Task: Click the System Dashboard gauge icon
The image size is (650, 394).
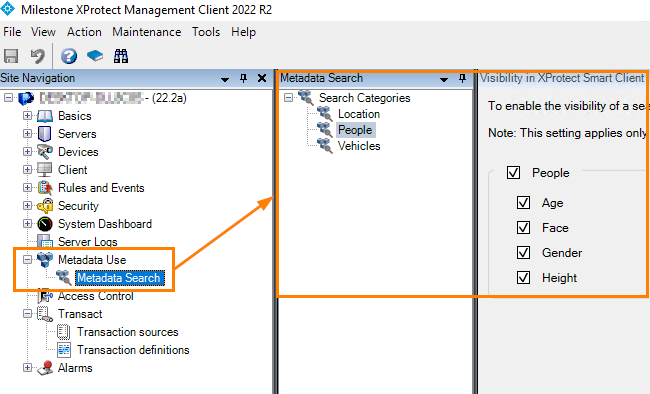Action: coord(45,224)
